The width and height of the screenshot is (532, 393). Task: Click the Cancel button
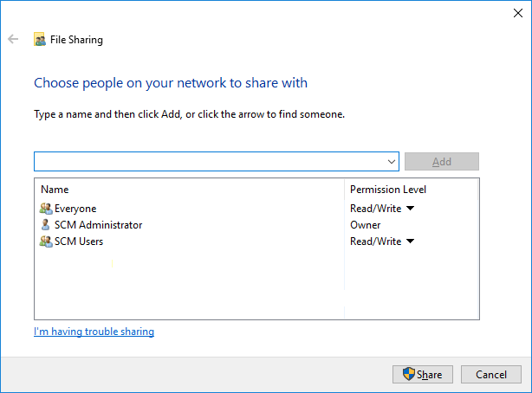click(x=490, y=374)
